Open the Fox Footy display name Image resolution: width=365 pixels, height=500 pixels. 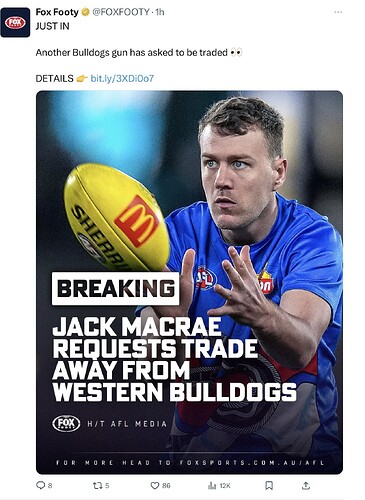pos(57,12)
